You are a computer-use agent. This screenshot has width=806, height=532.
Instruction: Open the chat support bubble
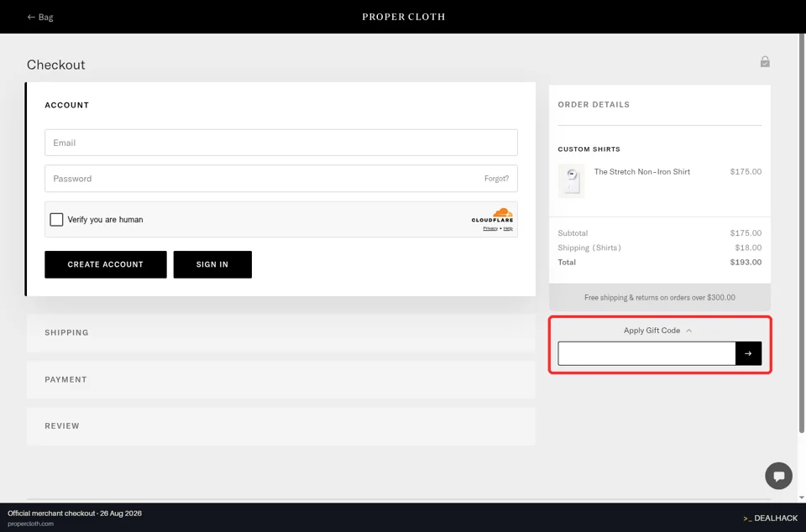pos(779,476)
